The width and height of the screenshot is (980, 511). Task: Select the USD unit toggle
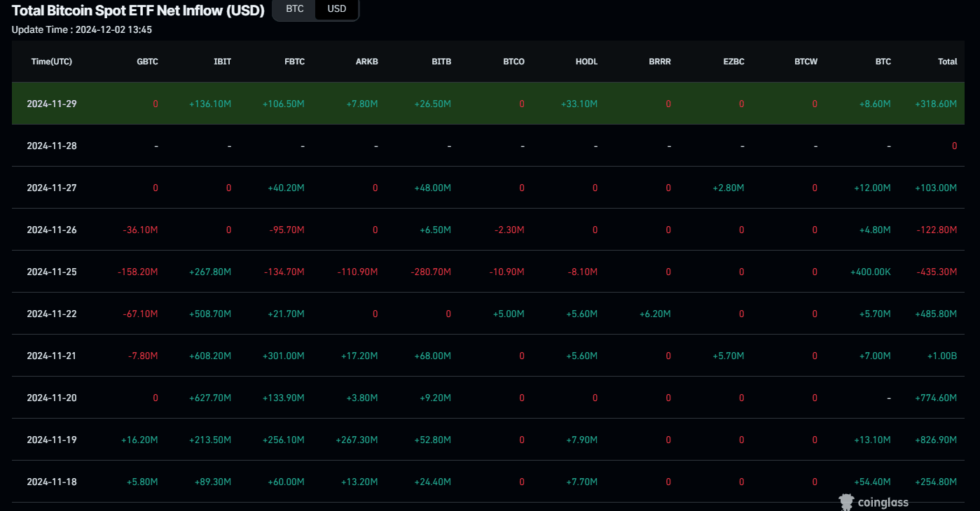[337, 10]
